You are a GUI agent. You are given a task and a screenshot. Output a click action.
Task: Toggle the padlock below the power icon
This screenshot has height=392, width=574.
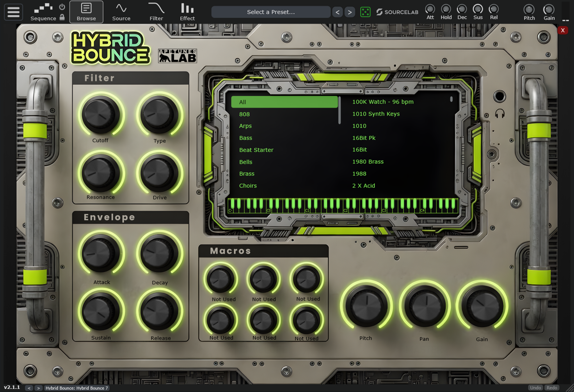(61, 17)
